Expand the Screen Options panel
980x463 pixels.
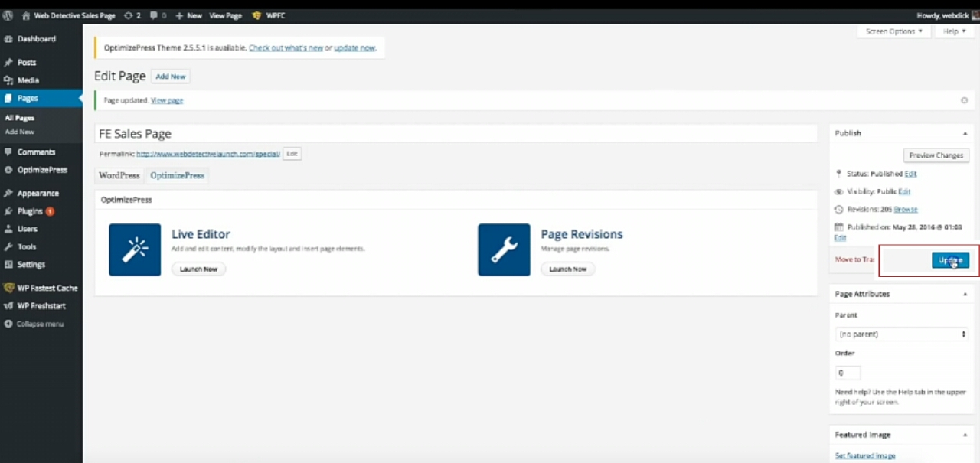tap(893, 31)
